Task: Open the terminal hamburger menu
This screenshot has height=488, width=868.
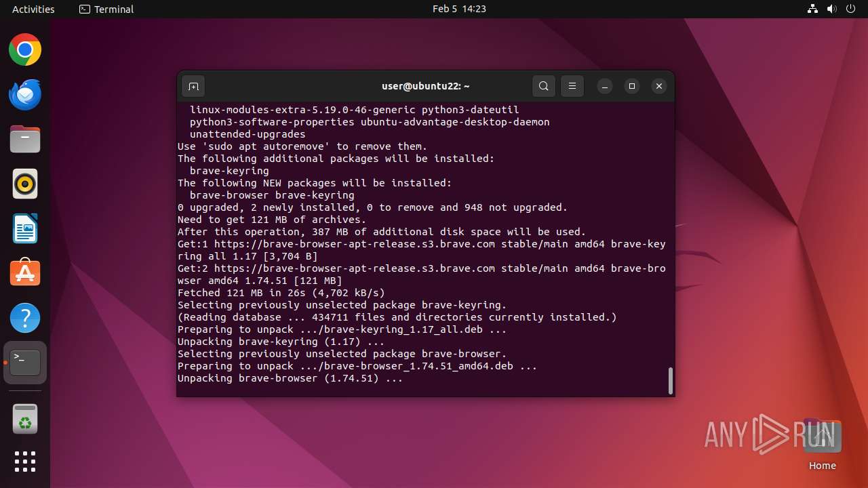Action: [572, 86]
